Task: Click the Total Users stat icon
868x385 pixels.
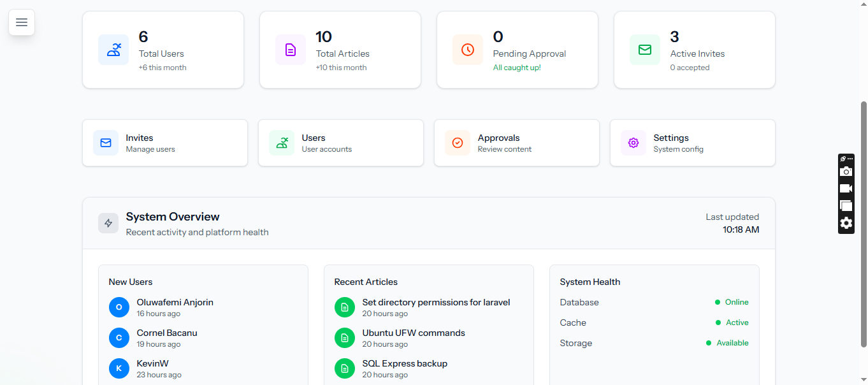Action: (113, 50)
